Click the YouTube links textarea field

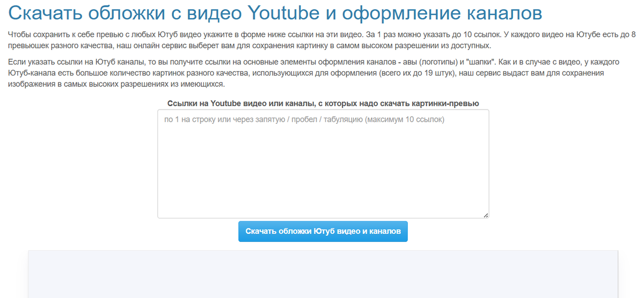pyautogui.click(x=323, y=164)
